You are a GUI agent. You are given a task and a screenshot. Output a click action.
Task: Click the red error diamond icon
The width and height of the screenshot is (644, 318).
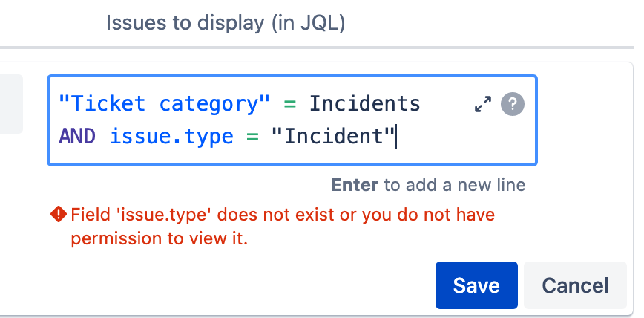59,214
